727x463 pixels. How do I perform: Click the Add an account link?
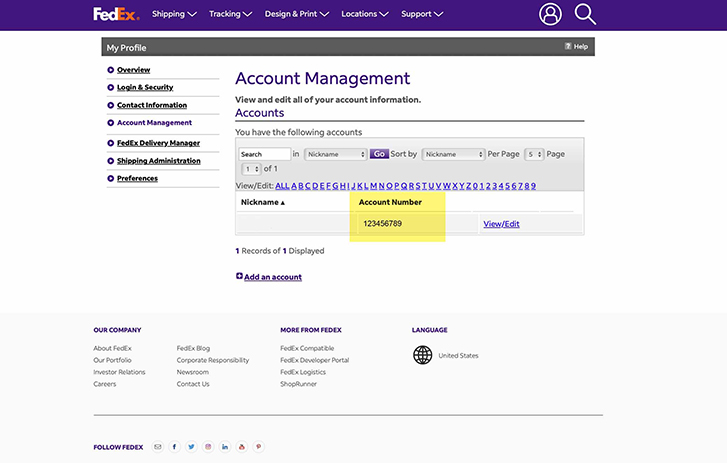pyautogui.click(x=273, y=277)
